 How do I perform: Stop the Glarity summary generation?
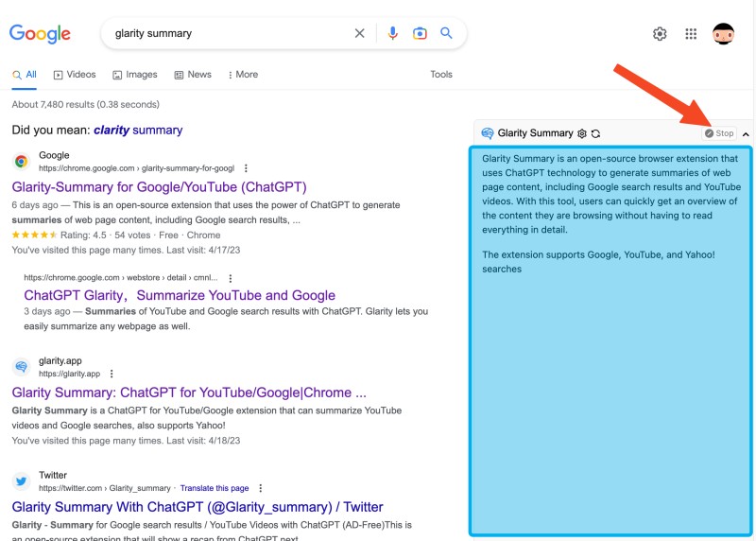point(719,133)
